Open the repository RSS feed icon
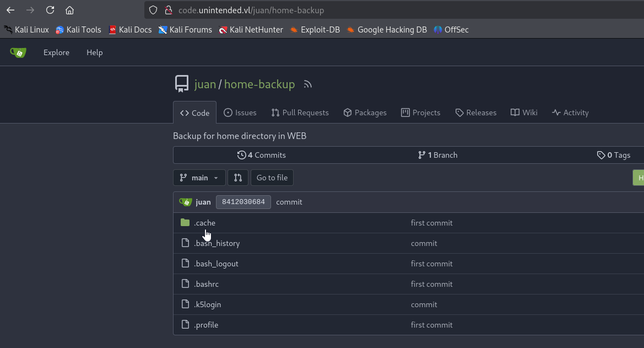This screenshot has width=644, height=348. 307,84
